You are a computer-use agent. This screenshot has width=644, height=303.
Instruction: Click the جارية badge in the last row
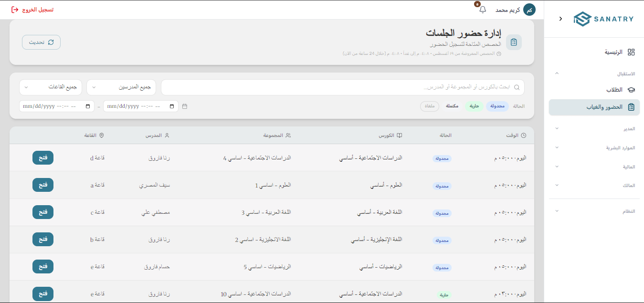(x=444, y=295)
